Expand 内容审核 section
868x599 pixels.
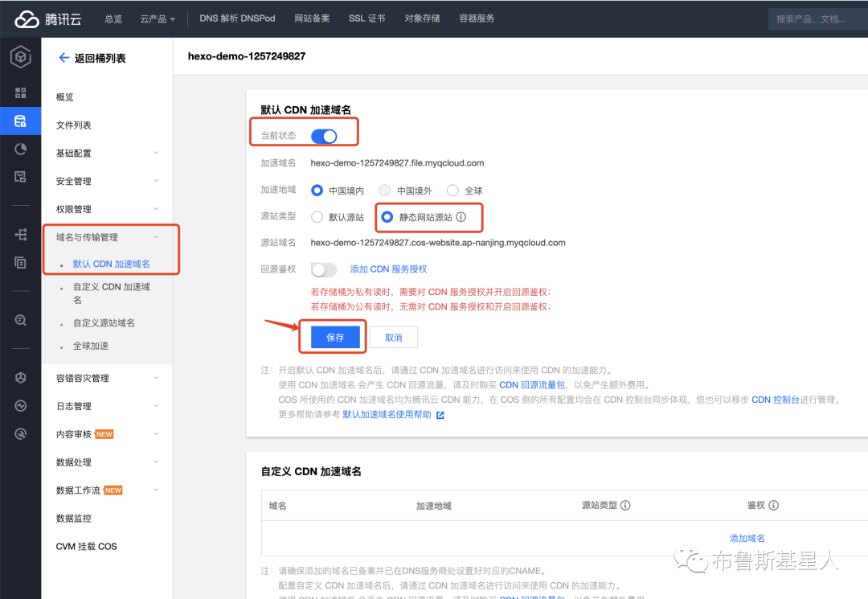(x=107, y=435)
